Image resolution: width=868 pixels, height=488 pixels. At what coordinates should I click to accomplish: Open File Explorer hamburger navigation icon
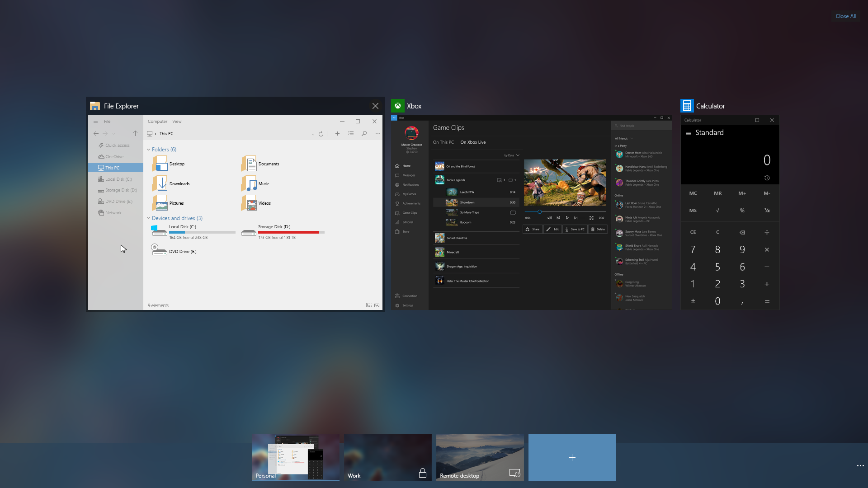(x=95, y=121)
